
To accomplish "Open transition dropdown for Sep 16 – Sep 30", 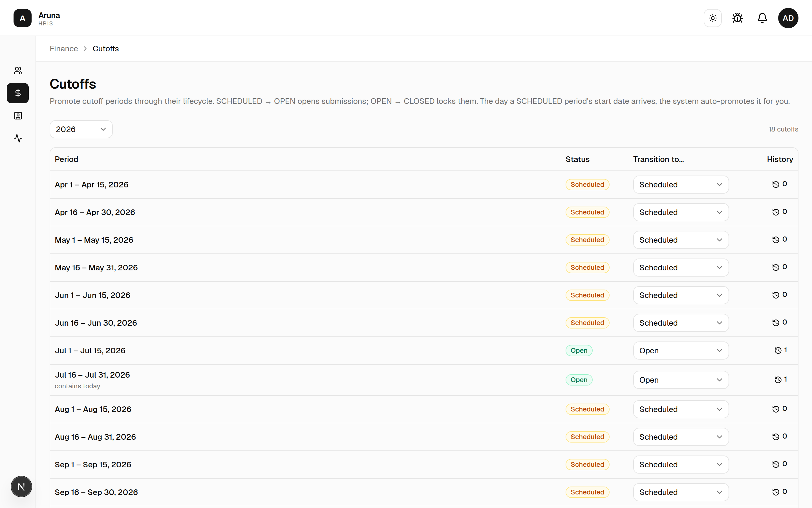I will tap(681, 492).
